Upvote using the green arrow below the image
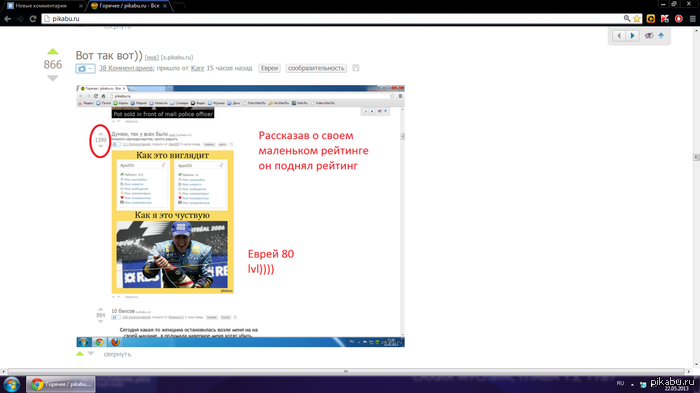The width and height of the screenshot is (700, 393). [80, 354]
